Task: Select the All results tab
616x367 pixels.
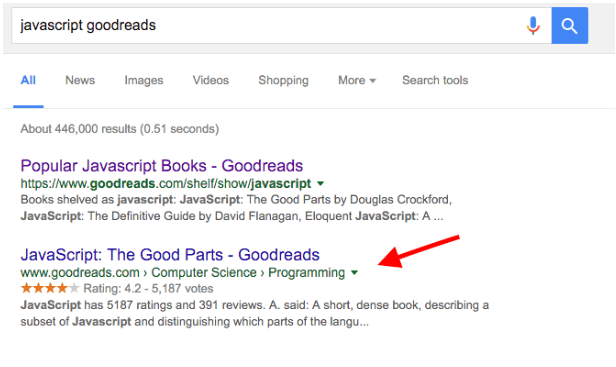Action: [x=28, y=80]
